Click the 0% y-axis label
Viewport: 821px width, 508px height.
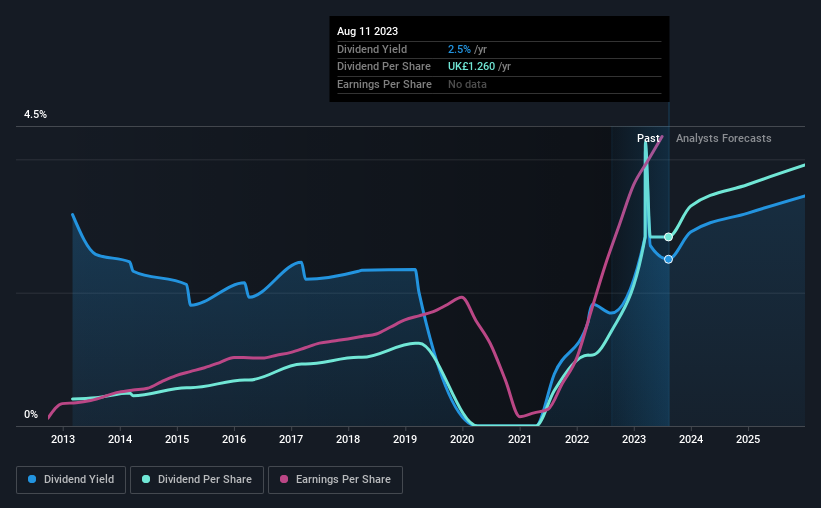pyautogui.click(x=31, y=414)
